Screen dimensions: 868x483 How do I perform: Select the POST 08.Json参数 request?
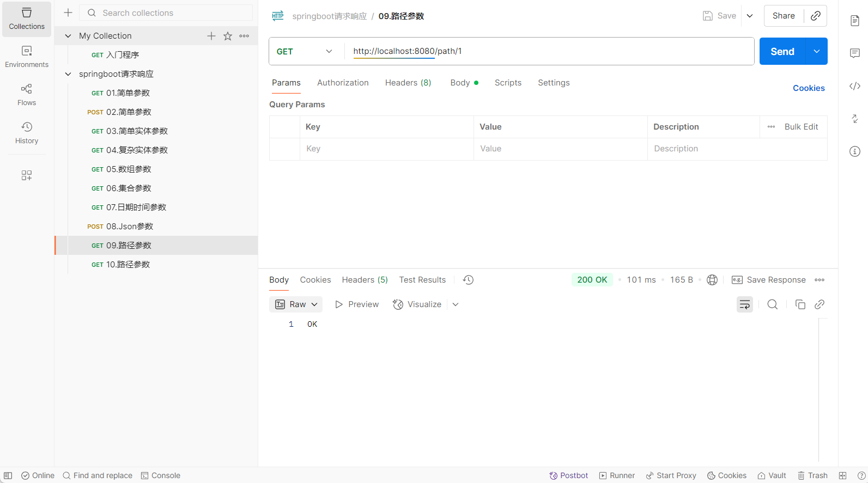pyautogui.click(x=156, y=227)
